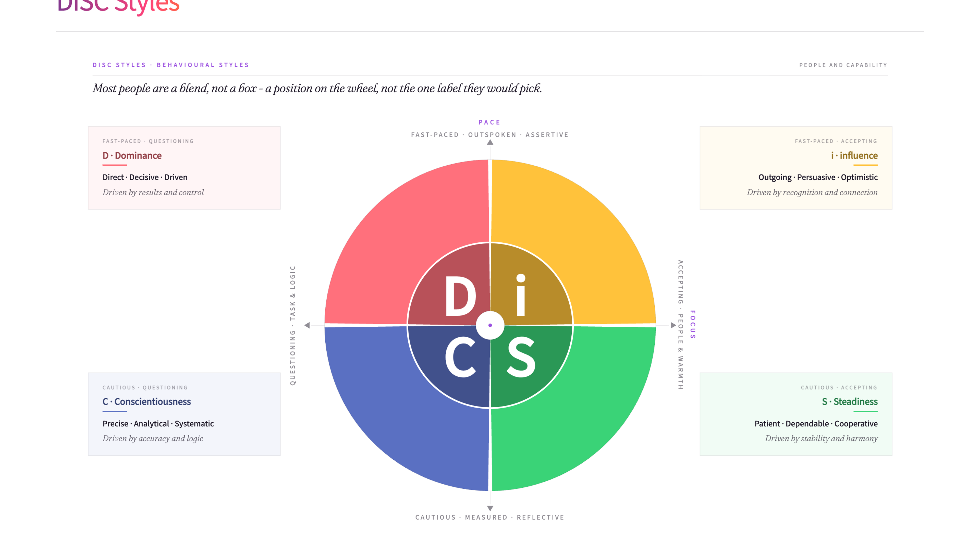The image size is (980, 552).
Task: Click 'Driven by stability and harmony' text
Action: 821,439
